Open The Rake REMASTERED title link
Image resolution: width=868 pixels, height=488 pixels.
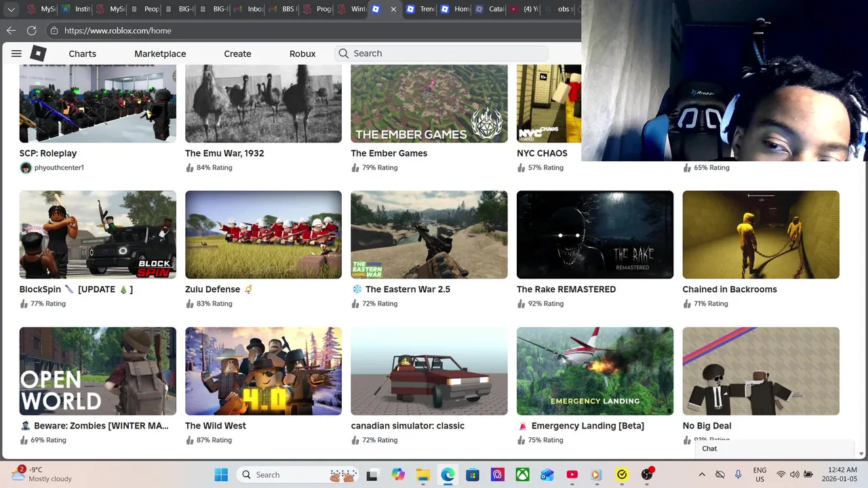[566, 289]
